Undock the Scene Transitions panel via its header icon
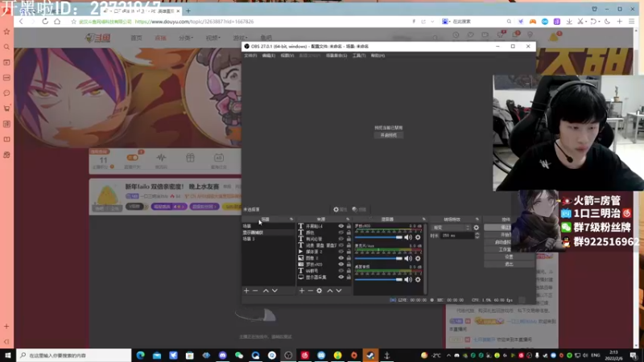This screenshot has width=644, height=362. (x=477, y=219)
